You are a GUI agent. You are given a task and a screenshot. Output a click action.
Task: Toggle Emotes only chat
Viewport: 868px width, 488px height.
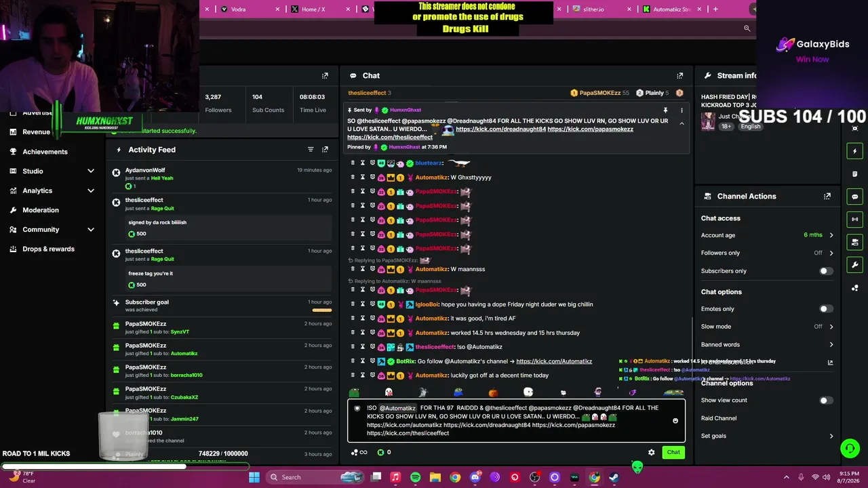click(825, 309)
